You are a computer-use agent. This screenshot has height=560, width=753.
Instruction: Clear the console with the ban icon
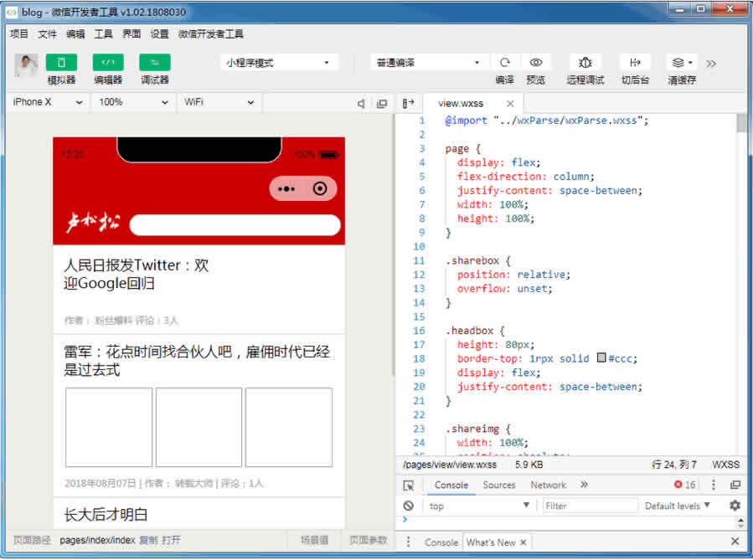click(x=408, y=506)
